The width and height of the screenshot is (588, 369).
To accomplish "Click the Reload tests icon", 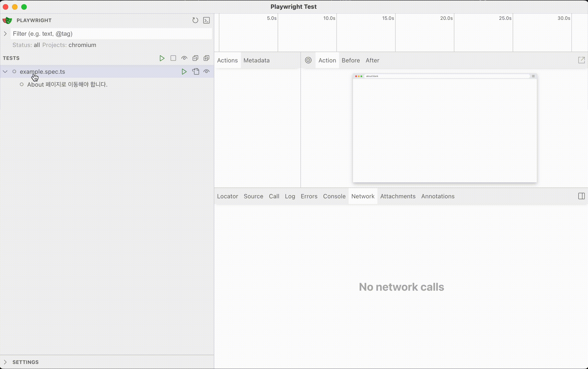I will click(195, 20).
